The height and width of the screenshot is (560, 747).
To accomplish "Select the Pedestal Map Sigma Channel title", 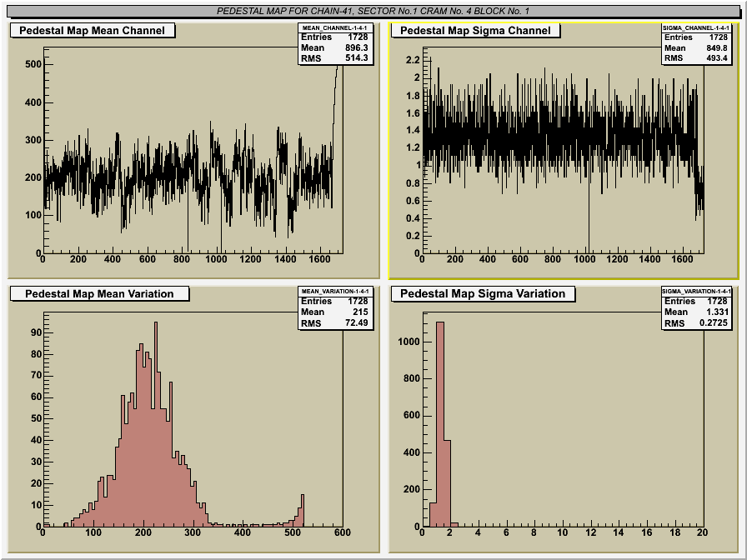I will coord(475,31).
